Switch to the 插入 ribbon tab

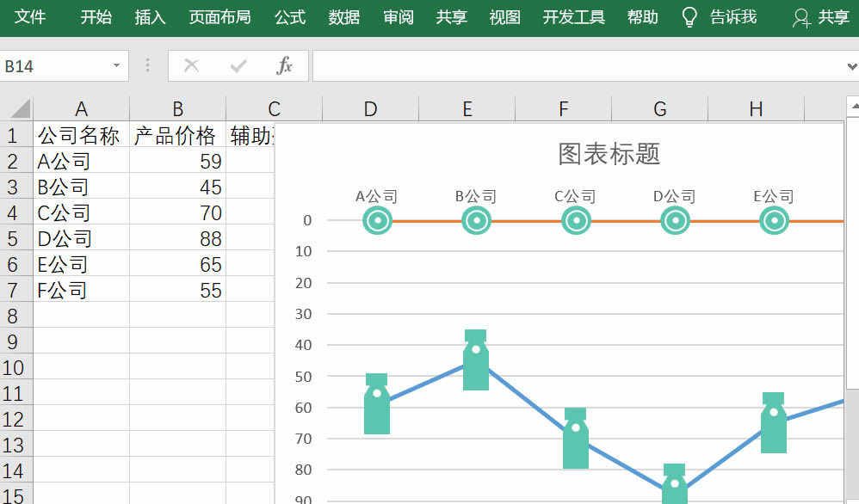tap(149, 16)
